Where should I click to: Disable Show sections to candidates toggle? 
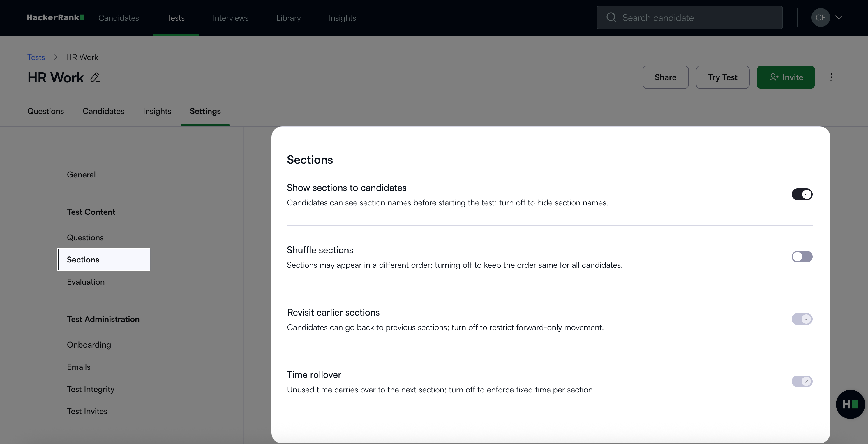coord(802,195)
